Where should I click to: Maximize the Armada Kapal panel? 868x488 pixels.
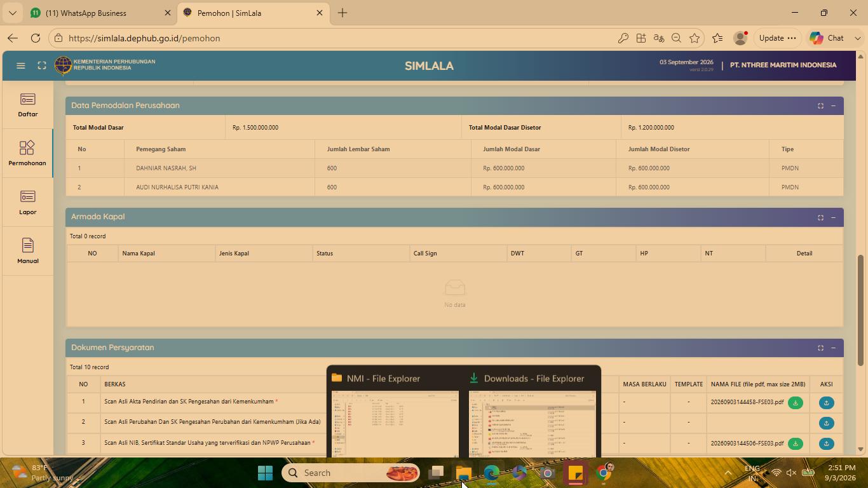(x=820, y=217)
